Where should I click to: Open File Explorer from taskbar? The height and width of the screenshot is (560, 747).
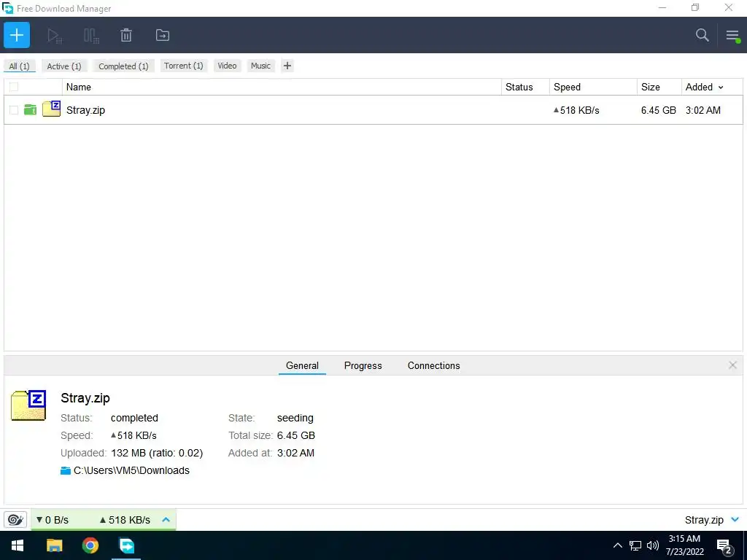[x=54, y=545]
